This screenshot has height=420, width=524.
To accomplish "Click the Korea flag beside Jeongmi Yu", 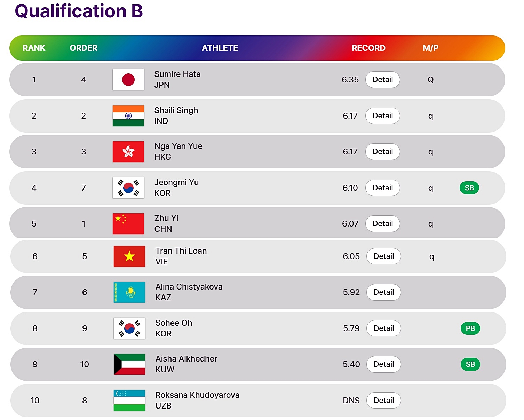I will pyautogui.click(x=128, y=188).
